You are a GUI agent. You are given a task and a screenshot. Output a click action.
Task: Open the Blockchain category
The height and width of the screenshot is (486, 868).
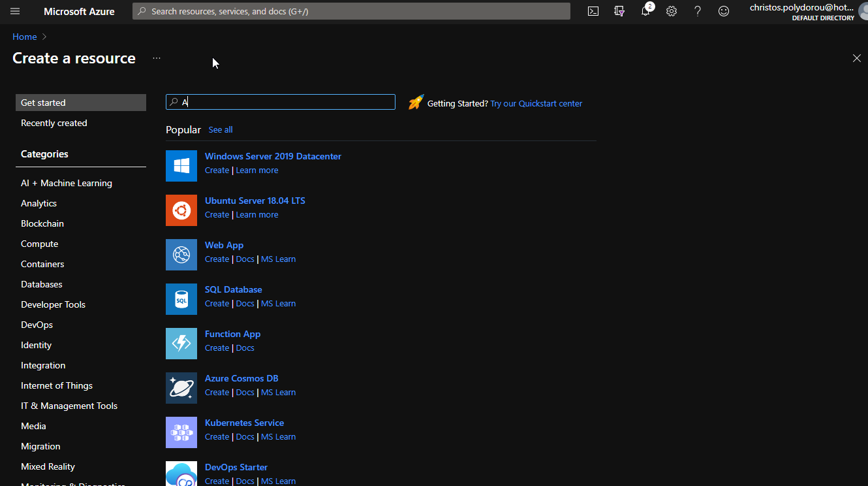pos(42,223)
